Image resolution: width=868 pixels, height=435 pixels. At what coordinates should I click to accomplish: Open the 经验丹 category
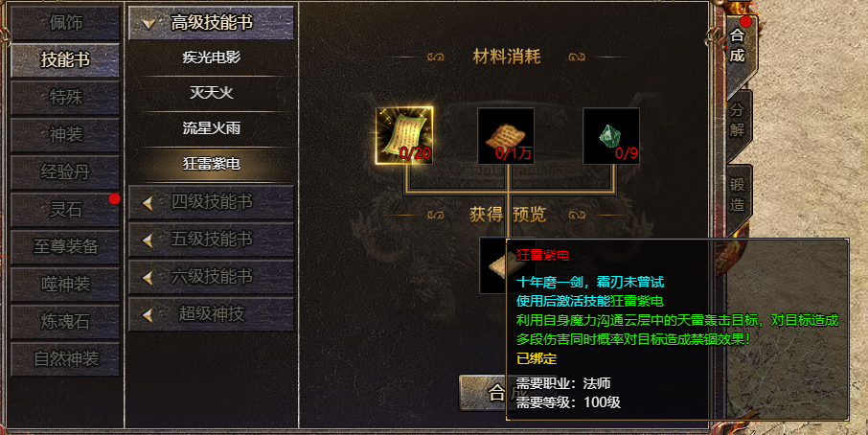pyautogui.click(x=65, y=172)
